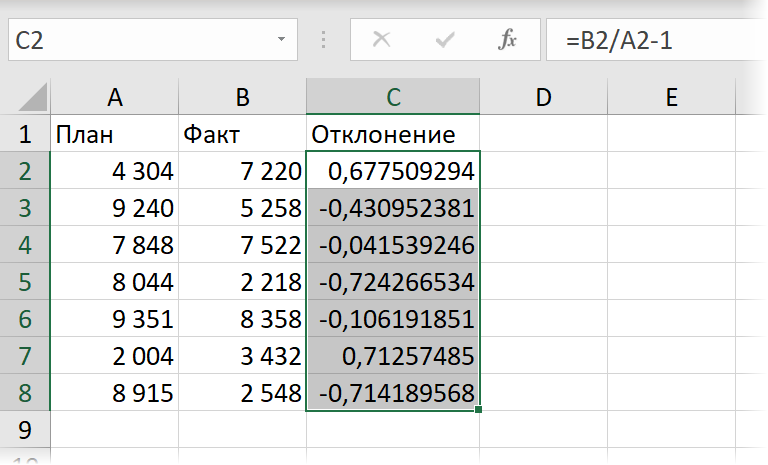Select the cell containing 0,677509294

(393, 171)
